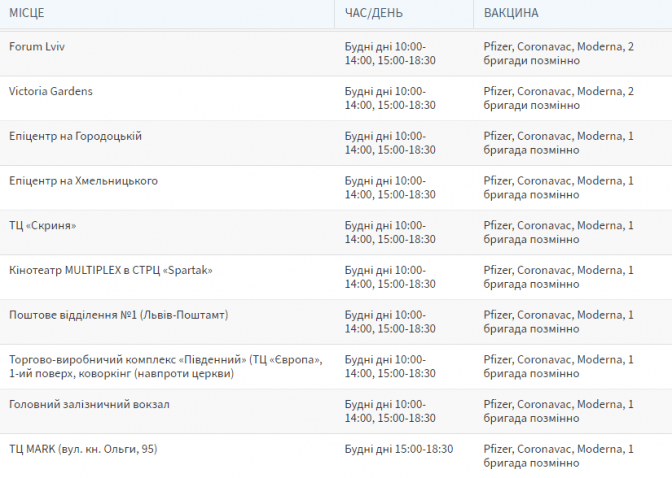
Task: Click the ЧАС/ДЕНЬ column header
Action: tap(375, 13)
